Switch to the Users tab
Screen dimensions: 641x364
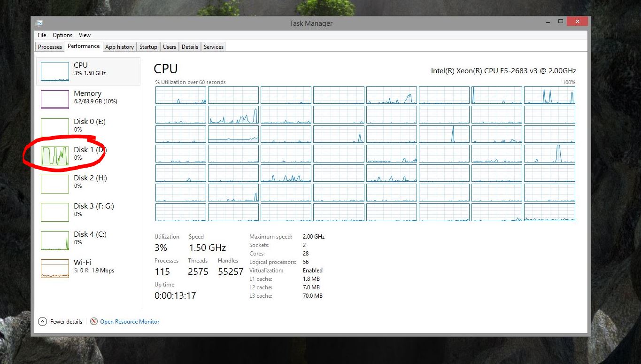(170, 47)
